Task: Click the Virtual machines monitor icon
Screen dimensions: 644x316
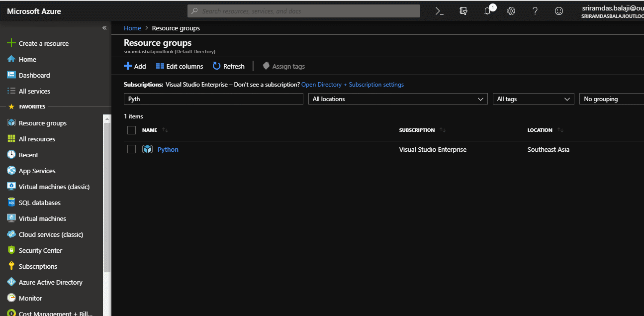Action: (11, 218)
